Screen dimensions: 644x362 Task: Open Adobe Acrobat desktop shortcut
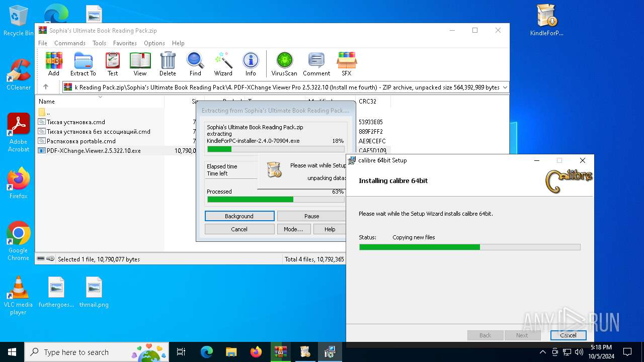coord(19,132)
